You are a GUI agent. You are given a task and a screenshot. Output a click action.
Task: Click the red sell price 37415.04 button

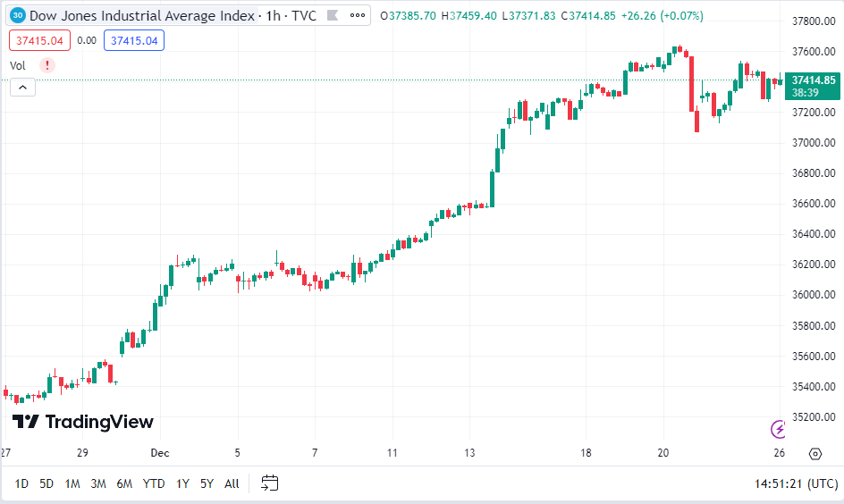40,40
